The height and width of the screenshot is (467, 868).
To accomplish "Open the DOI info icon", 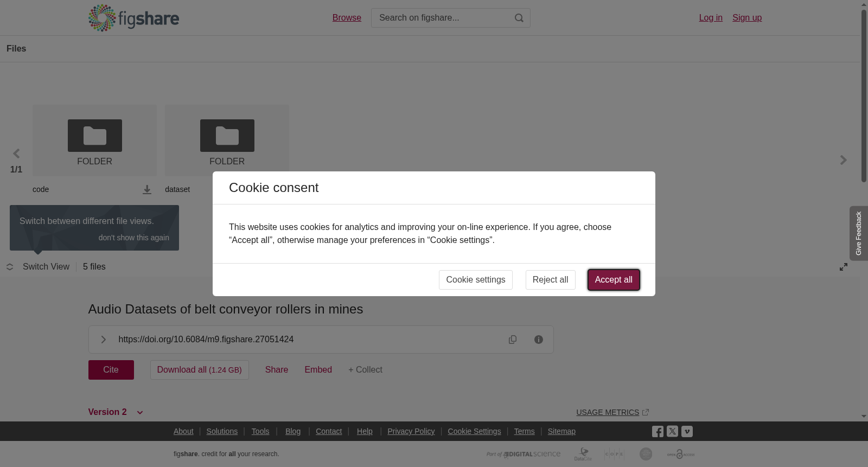I will pyautogui.click(x=539, y=340).
